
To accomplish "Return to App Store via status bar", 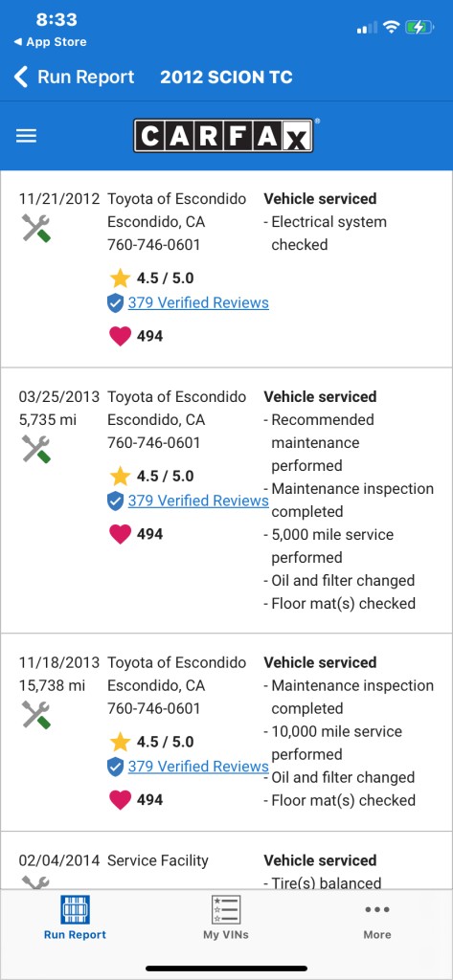I will coord(50,42).
